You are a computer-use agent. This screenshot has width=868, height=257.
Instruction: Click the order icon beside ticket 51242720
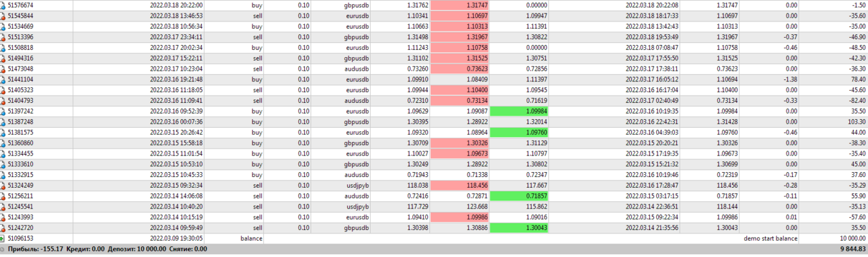point(3,228)
